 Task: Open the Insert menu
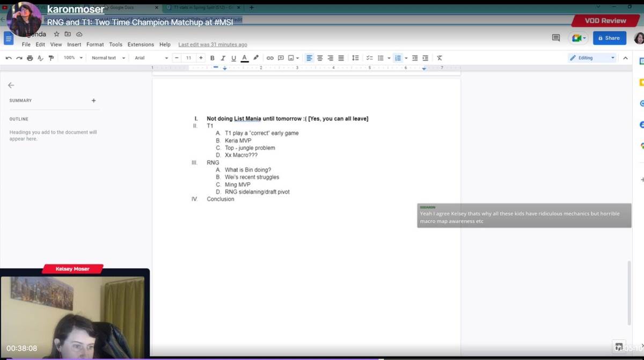[74, 45]
